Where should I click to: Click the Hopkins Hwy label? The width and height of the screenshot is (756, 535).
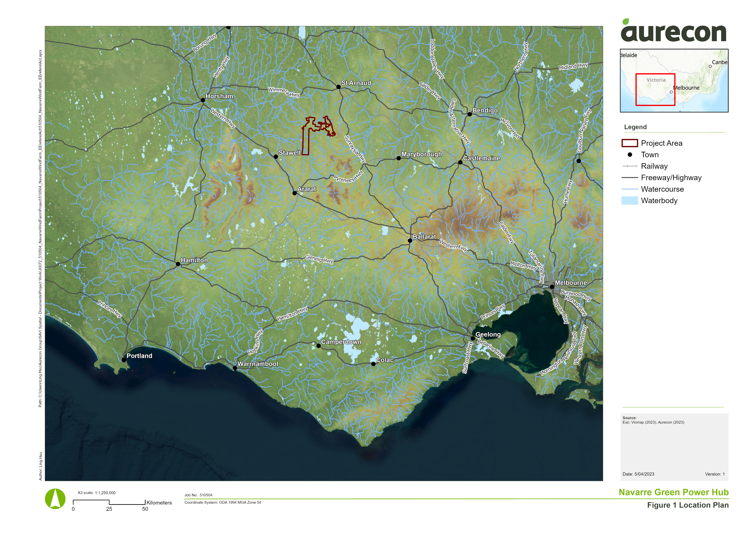click(x=256, y=342)
